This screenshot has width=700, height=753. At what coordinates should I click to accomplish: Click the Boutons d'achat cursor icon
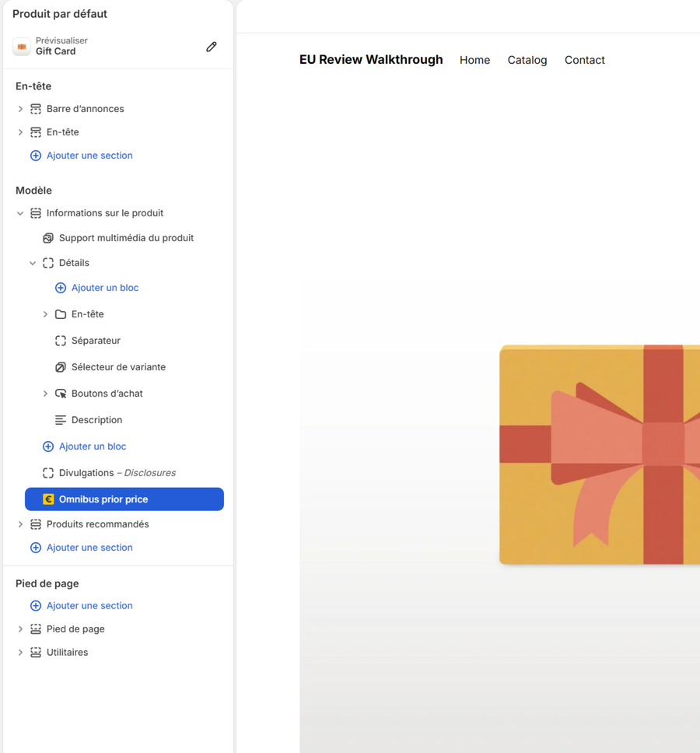pyautogui.click(x=61, y=394)
